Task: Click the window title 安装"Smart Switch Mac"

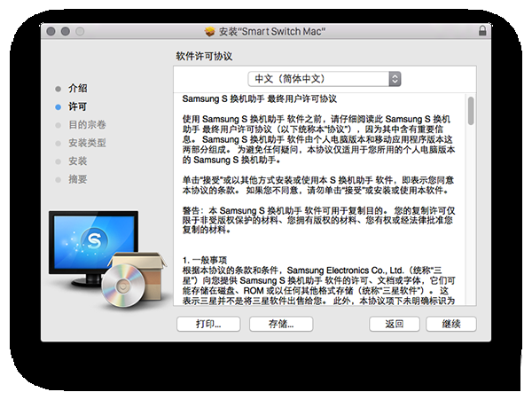Action: tap(272, 32)
